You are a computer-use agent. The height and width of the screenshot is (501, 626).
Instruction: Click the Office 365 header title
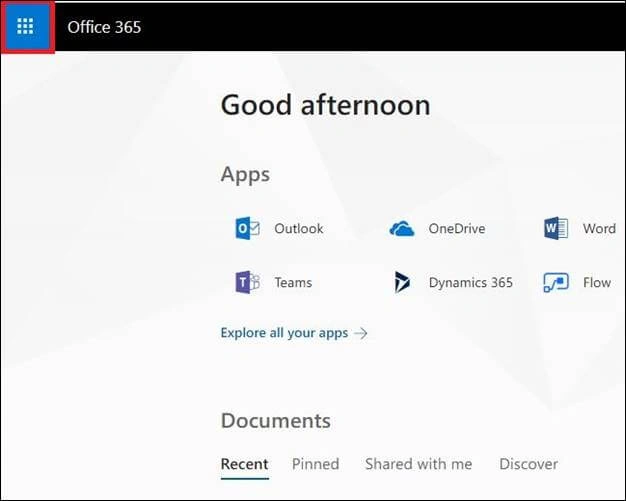(104, 27)
